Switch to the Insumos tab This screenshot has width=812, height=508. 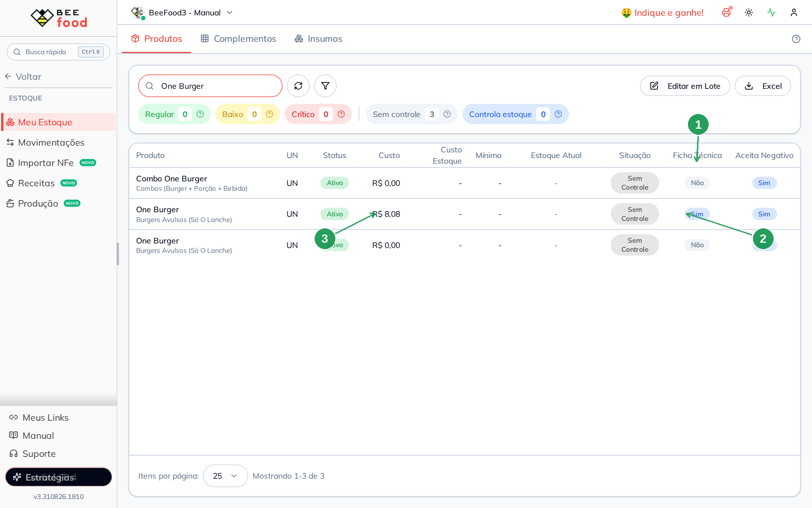pos(318,39)
